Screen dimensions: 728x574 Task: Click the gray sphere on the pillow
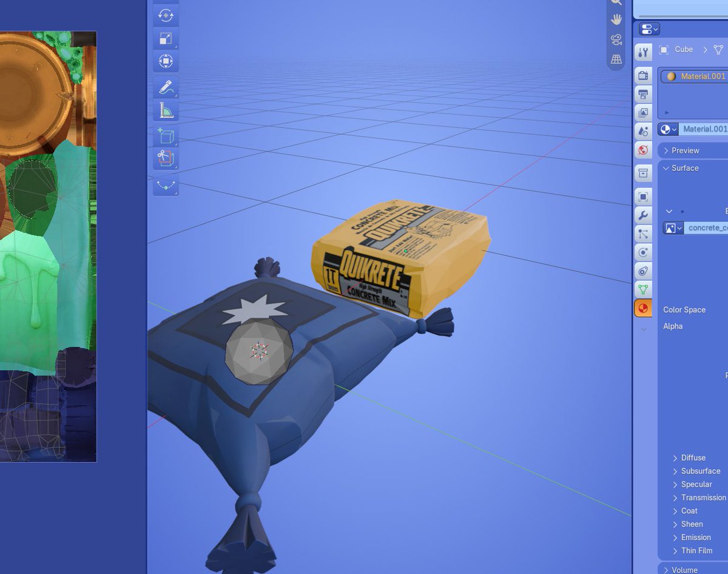click(259, 351)
